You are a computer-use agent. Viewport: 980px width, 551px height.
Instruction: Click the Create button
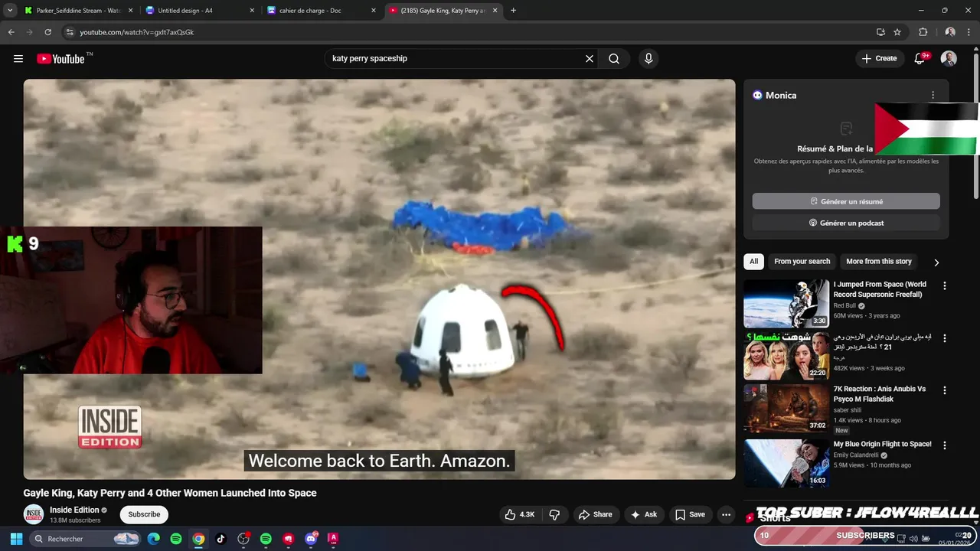879,59
